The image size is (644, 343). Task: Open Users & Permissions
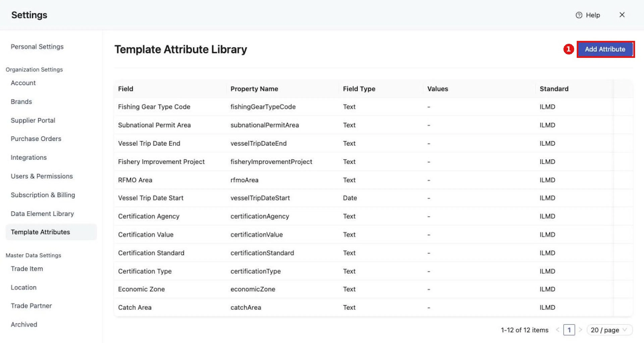[42, 176]
